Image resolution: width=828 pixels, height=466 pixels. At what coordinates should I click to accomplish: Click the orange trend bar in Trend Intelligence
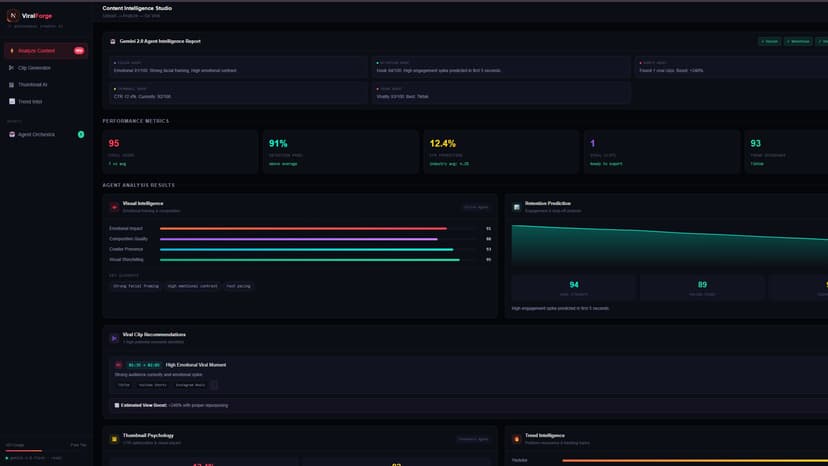[x=695, y=461]
